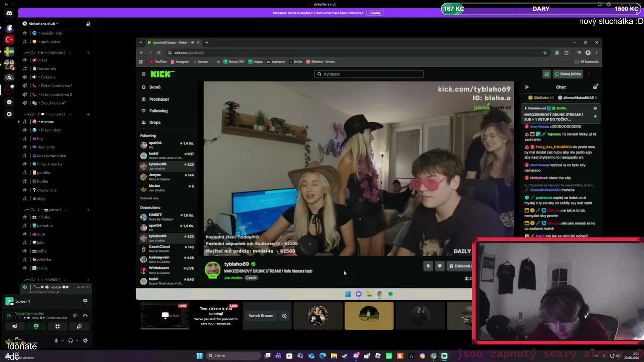Add a channel to the PODPORA category
Image resolution: width=644 pixels, height=362 pixels.
88,53
